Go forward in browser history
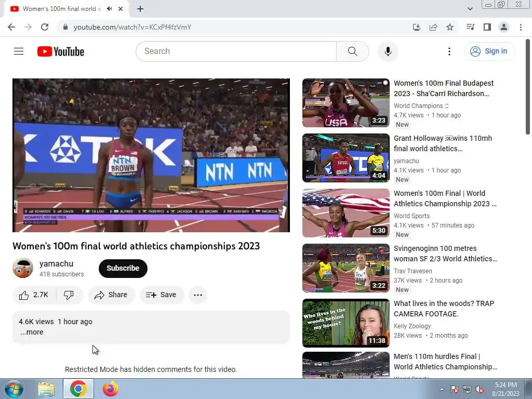The image size is (532, 399). (x=28, y=27)
